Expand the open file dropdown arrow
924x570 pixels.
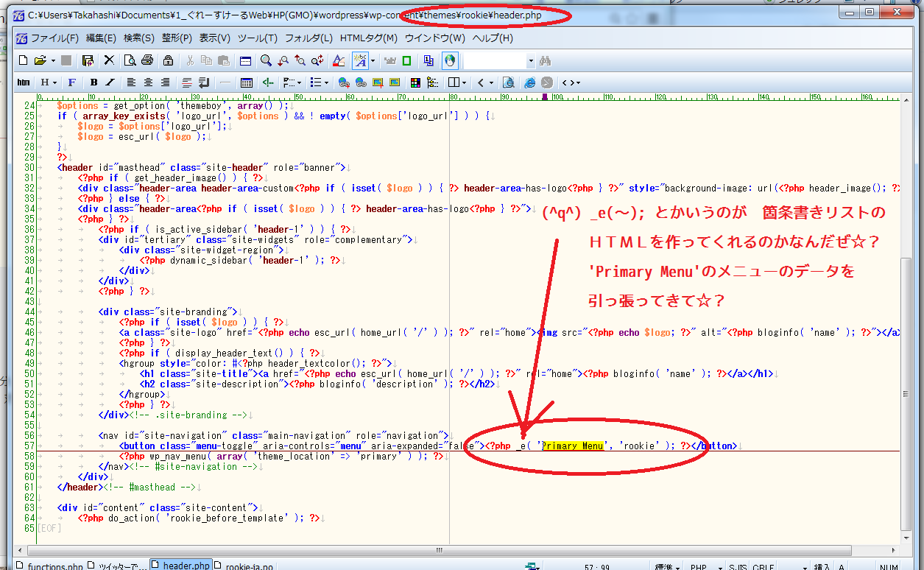(x=53, y=60)
